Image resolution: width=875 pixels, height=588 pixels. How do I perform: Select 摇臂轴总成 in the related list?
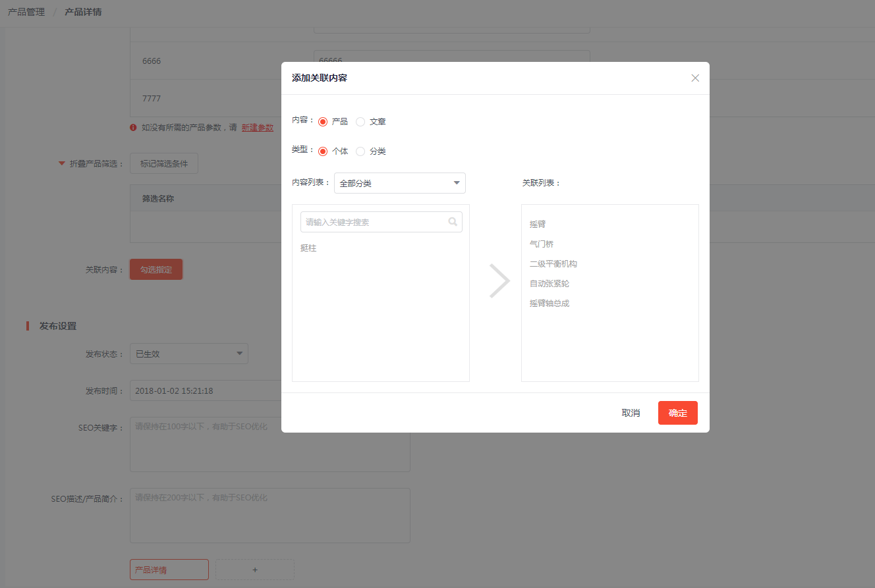[550, 304]
